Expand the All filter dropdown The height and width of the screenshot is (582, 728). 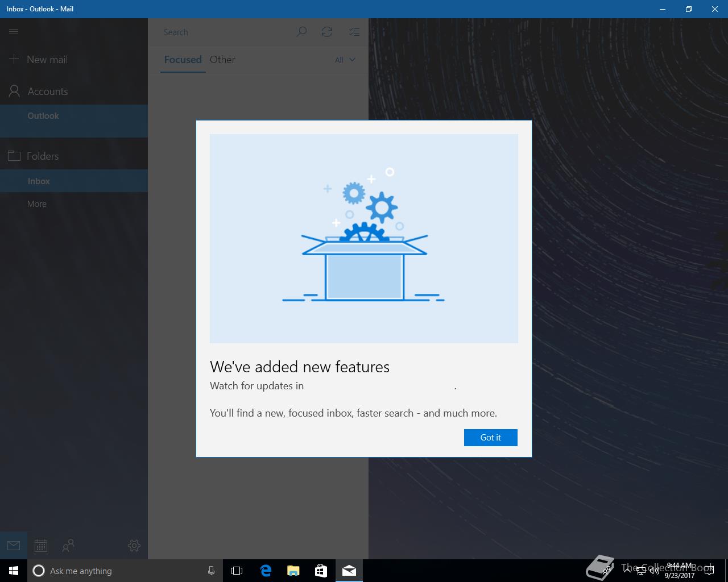(345, 60)
